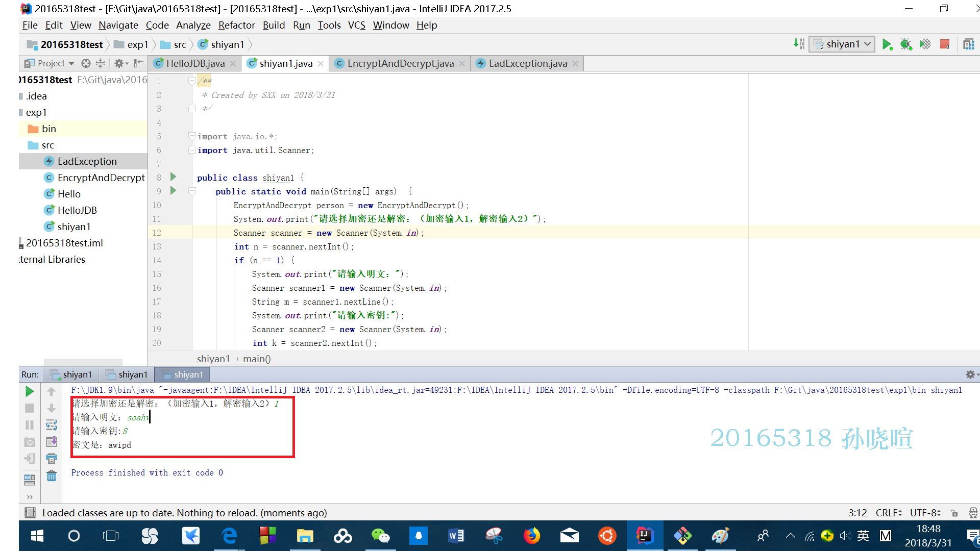
Task: Toggle Scroll to the End of console
Action: click(51, 442)
